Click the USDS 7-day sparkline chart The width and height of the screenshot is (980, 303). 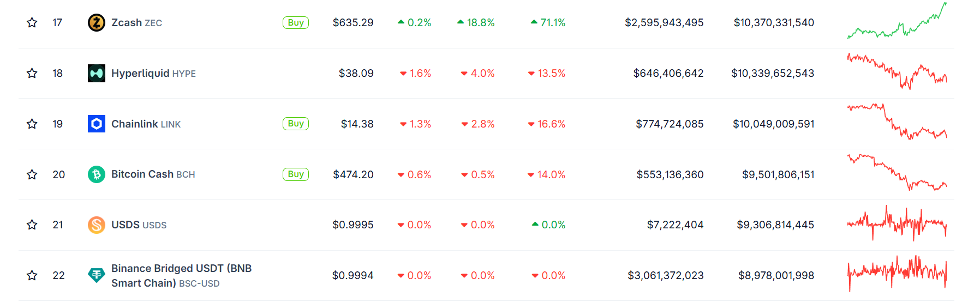[x=897, y=223]
